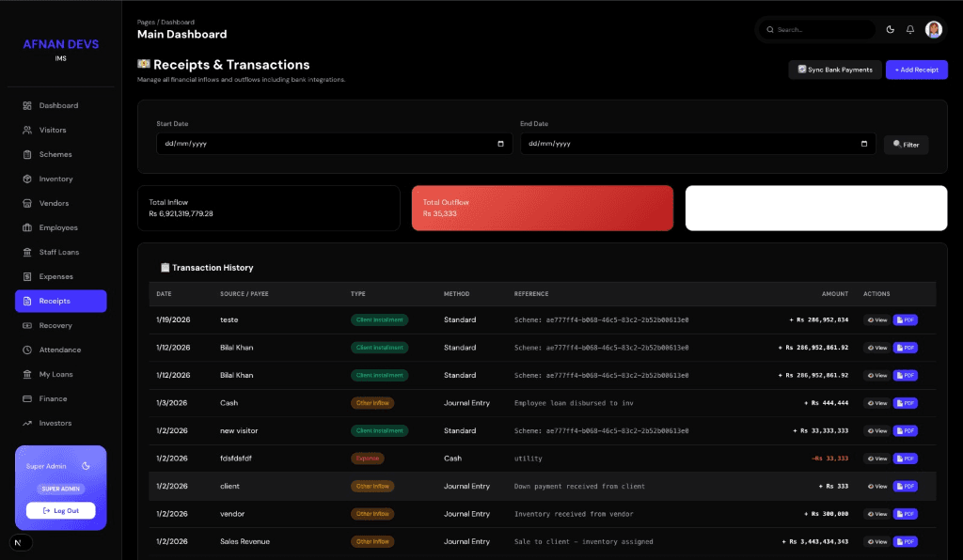Viewport: 963px width, 560px height.
Task: Click the Investors trend icon
Action: 27,423
